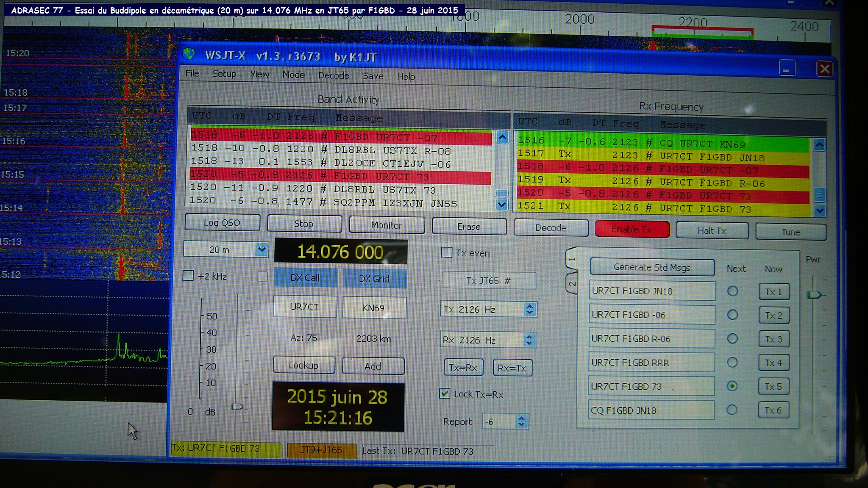
Task: Increase Tx frequency spinner arrows
Action: pos(529,306)
